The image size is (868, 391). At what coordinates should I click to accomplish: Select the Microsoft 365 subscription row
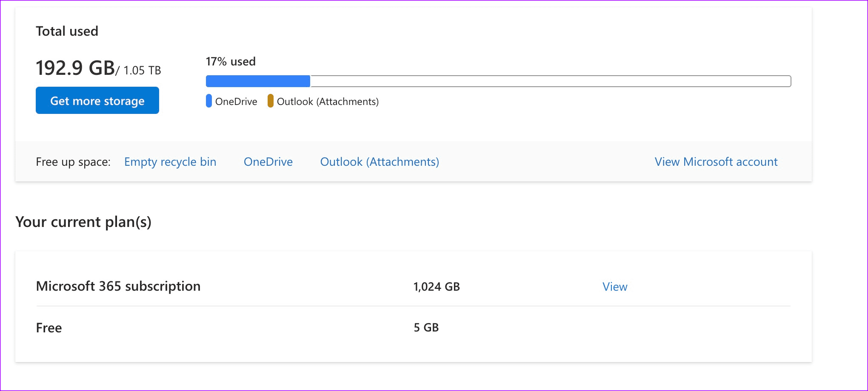coord(119,286)
